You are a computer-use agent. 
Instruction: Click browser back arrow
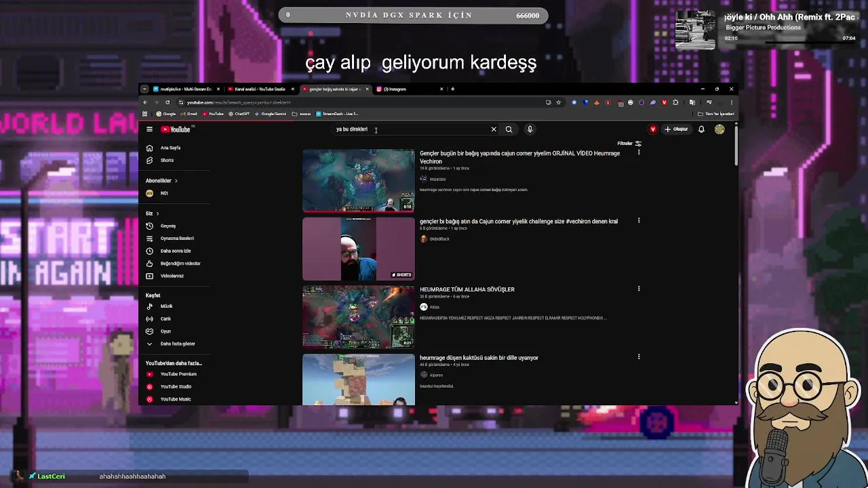(145, 102)
